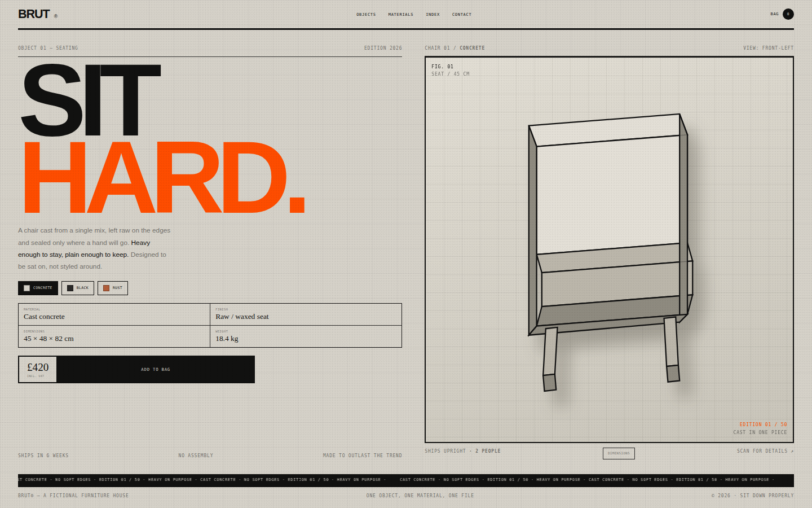Screen dimensions: 812x508
Task: Click the FIG. 01 label
Action: (442, 67)
